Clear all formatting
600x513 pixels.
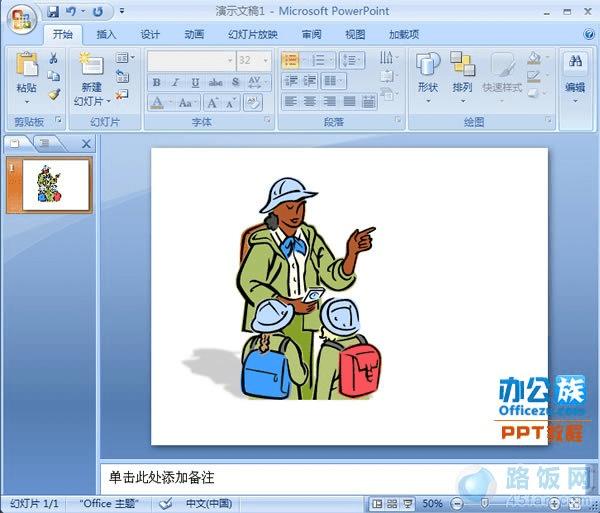253,102
